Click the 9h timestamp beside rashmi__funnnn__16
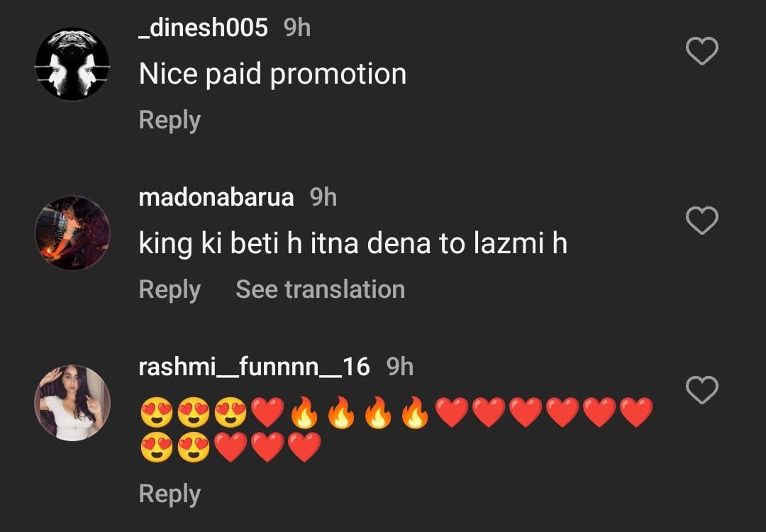Viewport: 766px width, 532px height. (400, 367)
